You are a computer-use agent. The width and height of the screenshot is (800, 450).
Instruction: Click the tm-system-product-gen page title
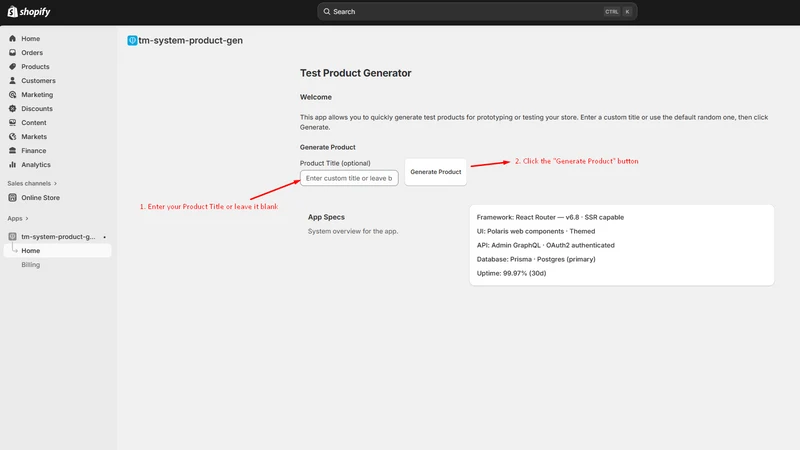[190, 40]
